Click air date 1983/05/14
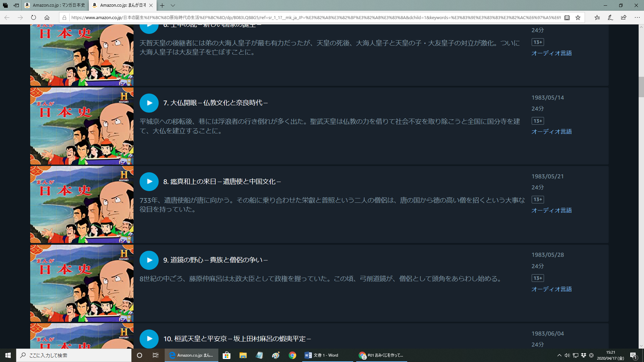The width and height of the screenshot is (644, 362). tap(548, 98)
